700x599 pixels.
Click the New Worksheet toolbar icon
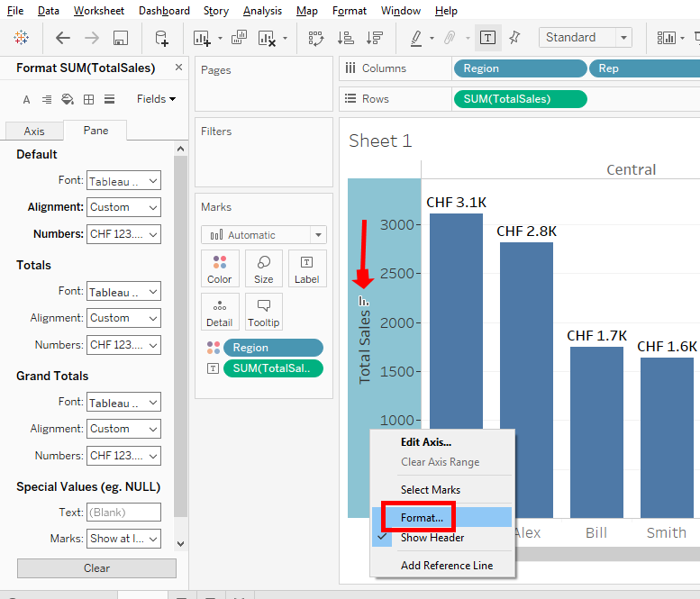[x=202, y=38]
